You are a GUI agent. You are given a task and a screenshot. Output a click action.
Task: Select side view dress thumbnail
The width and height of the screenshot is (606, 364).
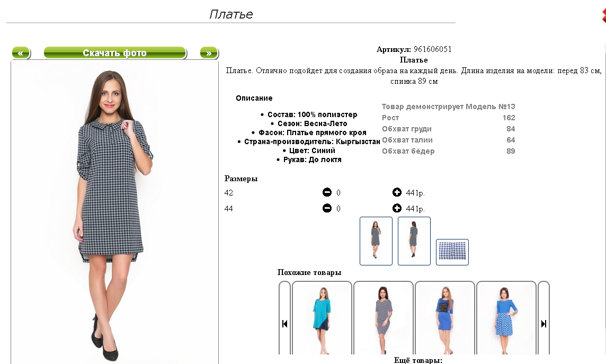tap(414, 241)
